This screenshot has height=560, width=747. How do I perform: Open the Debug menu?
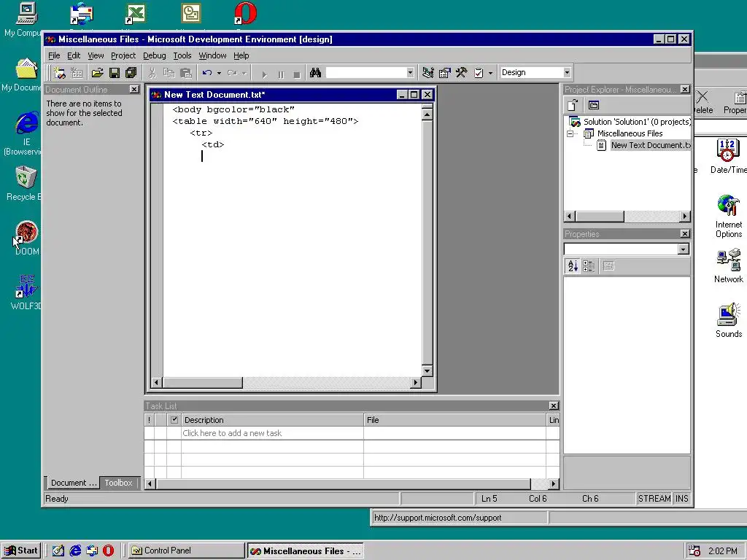[x=155, y=55]
